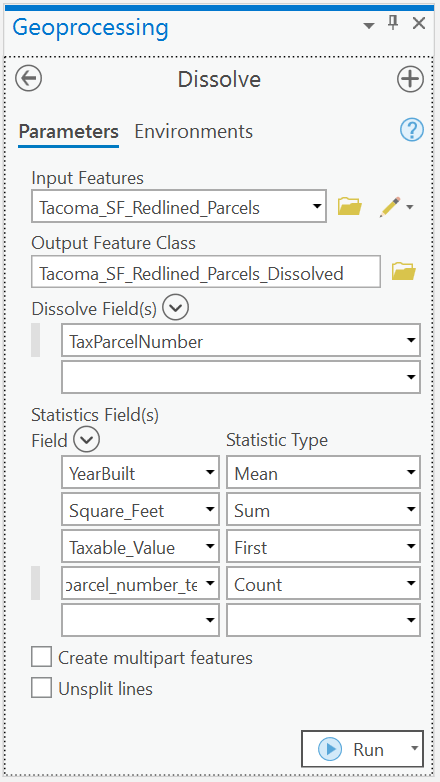Browse Output Feature Class folder icon
This screenshot has height=782, width=440.
[x=404, y=272]
